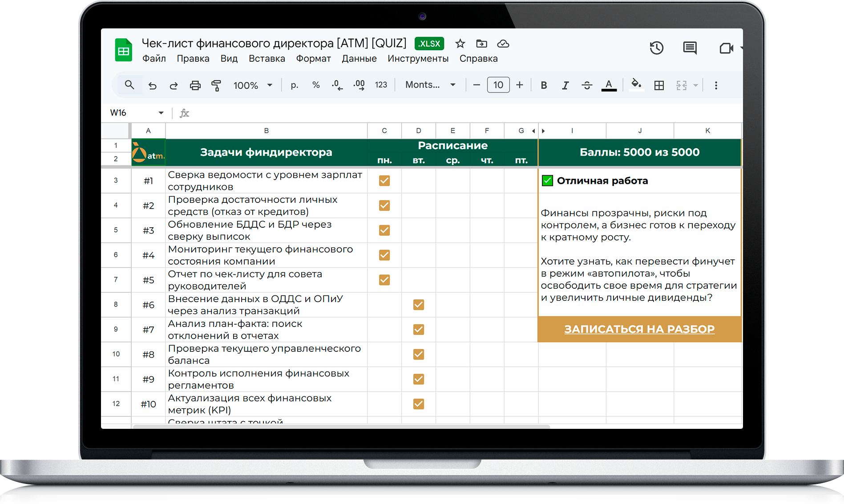This screenshot has height=504, width=844.
Task: Click the ЗАПИСАТЬСЯ НА РАЗБОР link
Action: click(x=639, y=329)
